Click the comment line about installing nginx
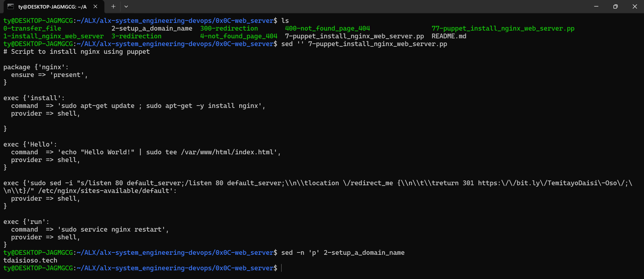 point(76,52)
